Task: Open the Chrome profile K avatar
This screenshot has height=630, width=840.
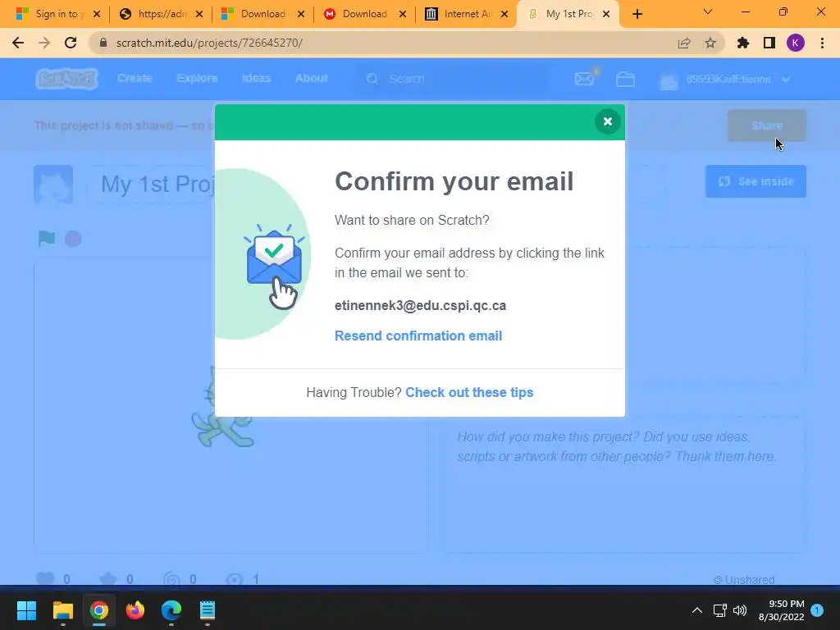Action: tap(796, 43)
